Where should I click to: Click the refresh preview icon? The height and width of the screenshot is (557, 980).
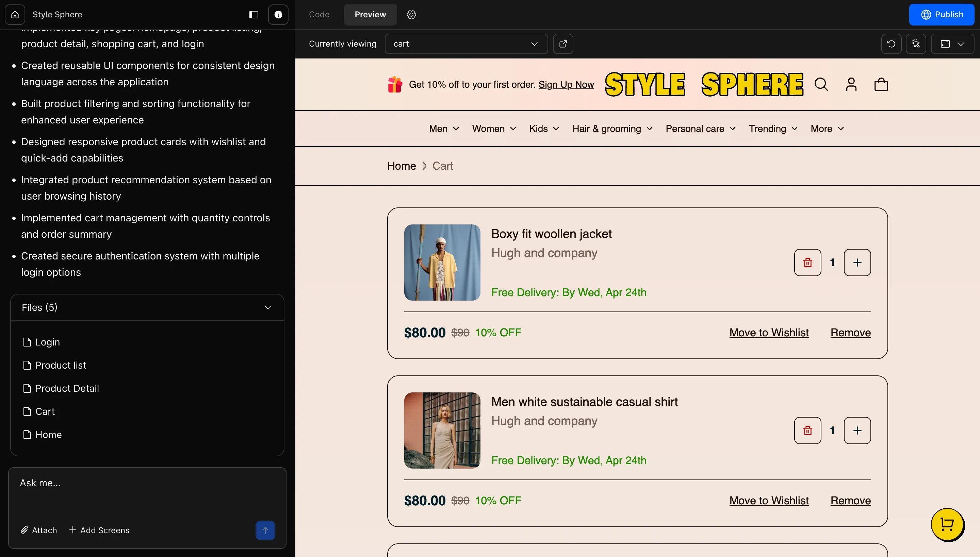pyautogui.click(x=891, y=44)
